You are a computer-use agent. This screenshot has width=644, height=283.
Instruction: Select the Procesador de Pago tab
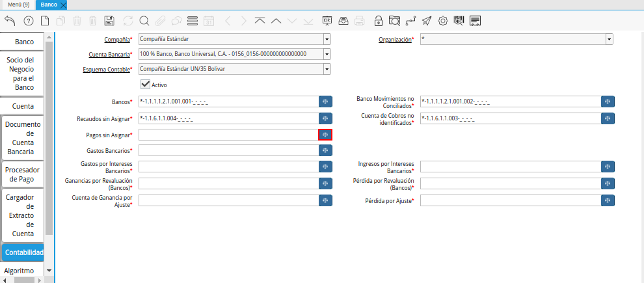point(23,174)
